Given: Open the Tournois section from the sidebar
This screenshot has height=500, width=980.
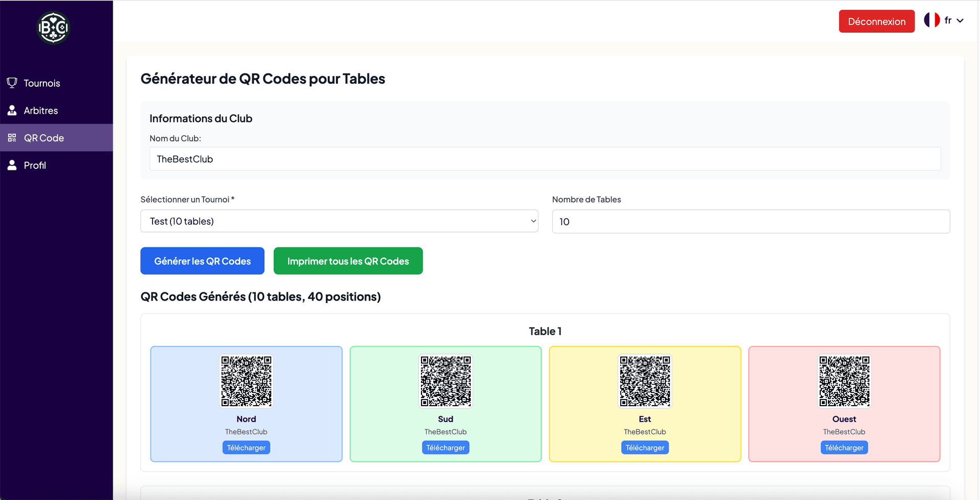Looking at the screenshot, I should 41,83.
